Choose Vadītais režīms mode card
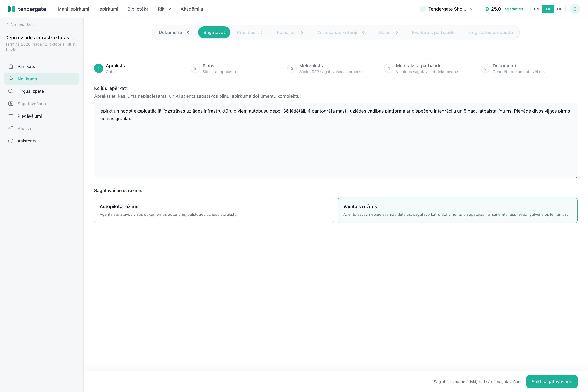Image resolution: width=588 pixels, height=392 pixels. 457,210
